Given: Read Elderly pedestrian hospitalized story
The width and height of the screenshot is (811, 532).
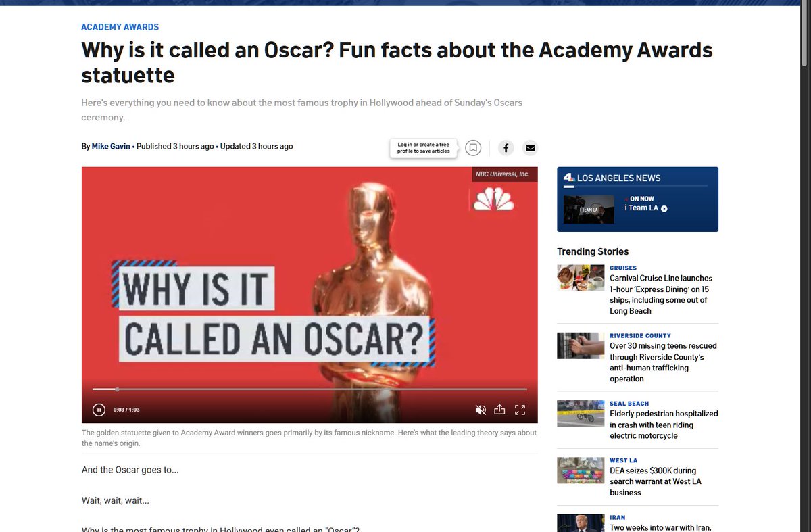Looking at the screenshot, I should pyautogui.click(x=664, y=425).
